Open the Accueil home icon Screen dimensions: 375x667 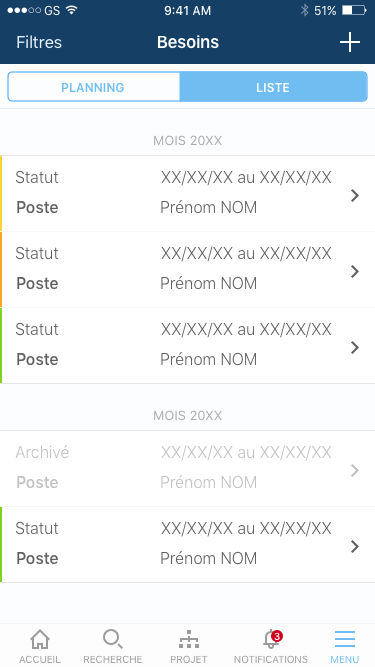[40, 639]
